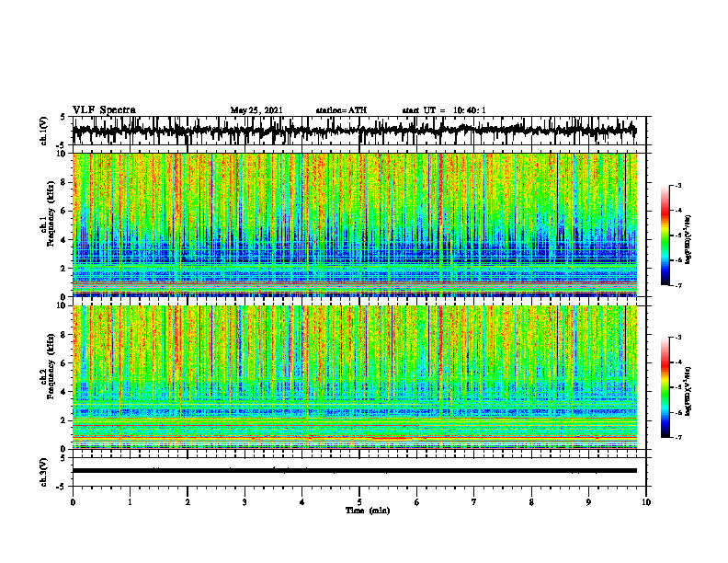Click the "4" kHz tick of ch.1 spectrogram
This screenshot has width=728, height=563.
(64, 240)
